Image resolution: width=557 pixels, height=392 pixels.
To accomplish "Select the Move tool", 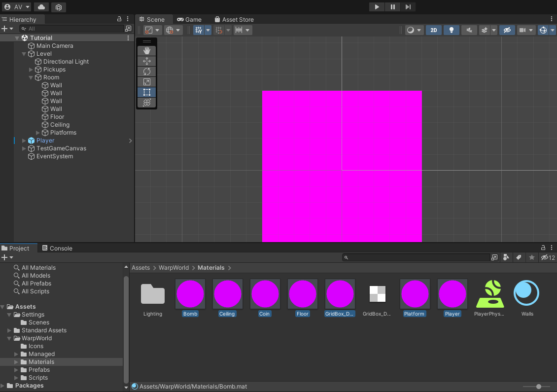I will [147, 61].
